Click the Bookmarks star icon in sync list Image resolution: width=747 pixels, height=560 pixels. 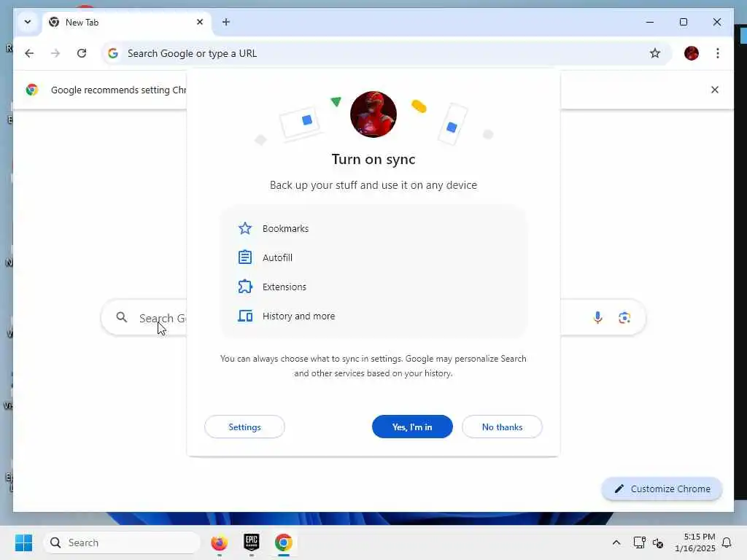click(x=245, y=228)
